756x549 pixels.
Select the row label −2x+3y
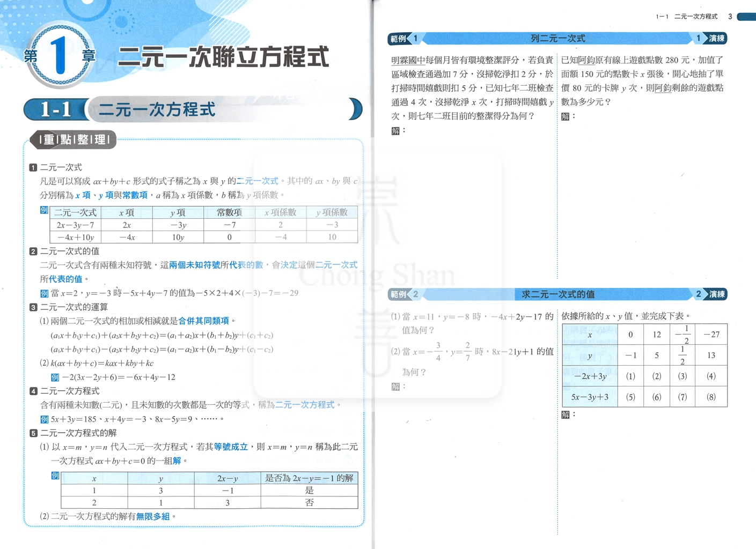coord(590,376)
